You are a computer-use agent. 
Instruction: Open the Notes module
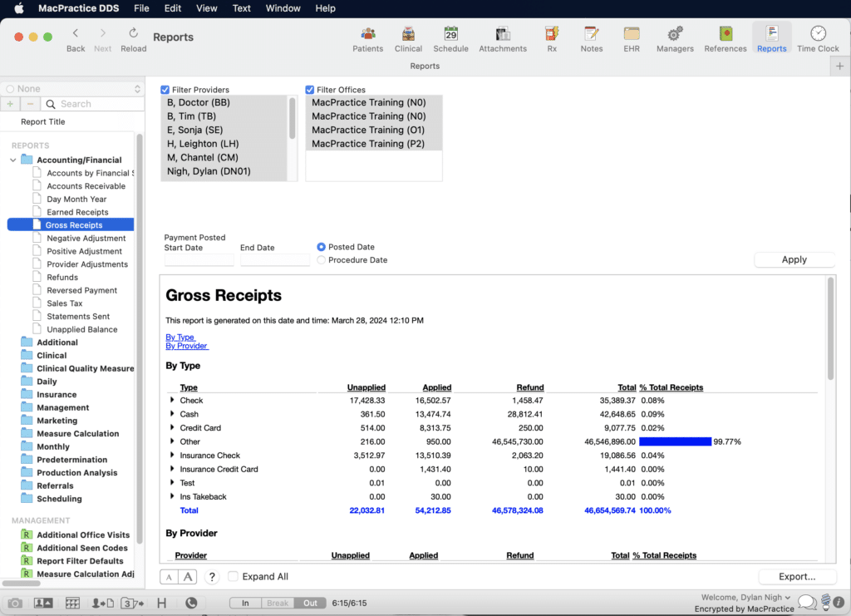click(x=591, y=39)
